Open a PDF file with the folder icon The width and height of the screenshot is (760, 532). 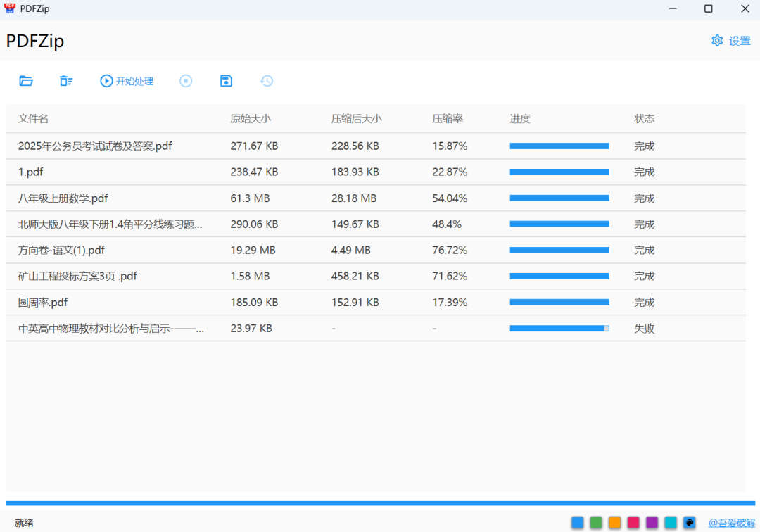click(x=26, y=80)
